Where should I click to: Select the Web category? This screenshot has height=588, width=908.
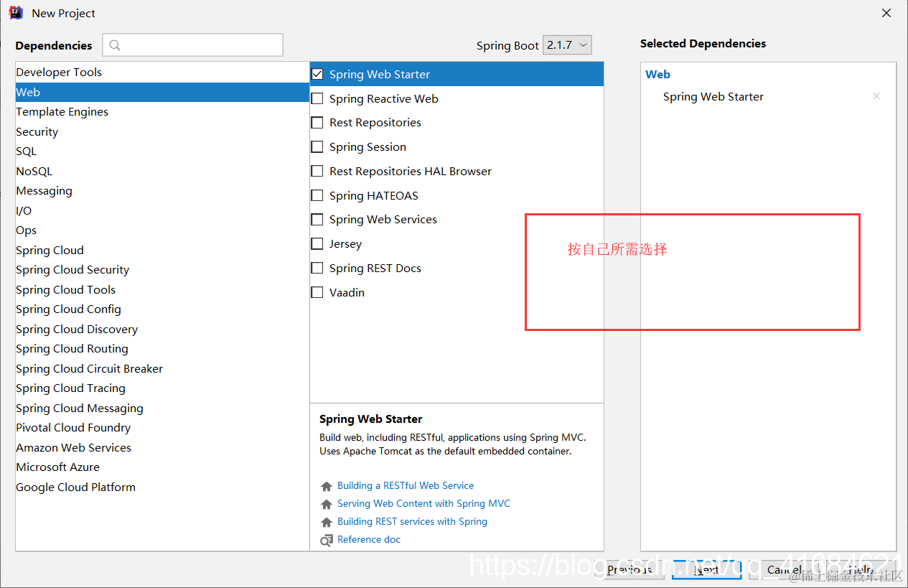(x=162, y=92)
